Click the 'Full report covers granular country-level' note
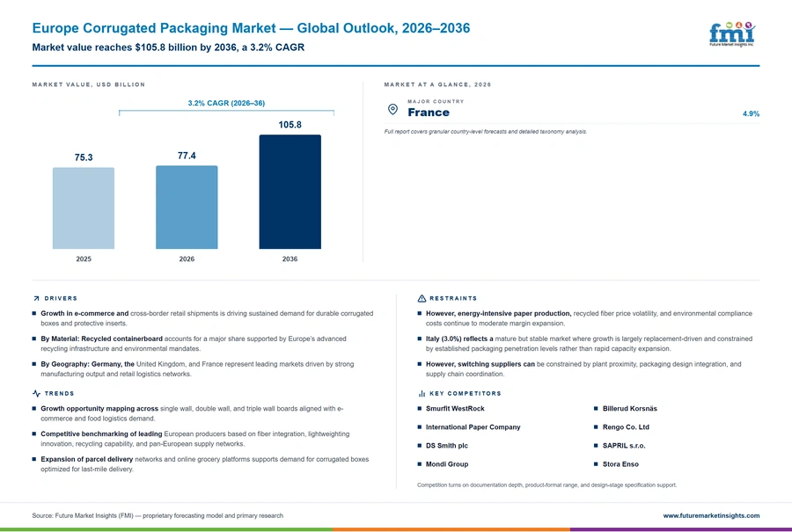The height and width of the screenshot is (532, 792). (x=486, y=131)
